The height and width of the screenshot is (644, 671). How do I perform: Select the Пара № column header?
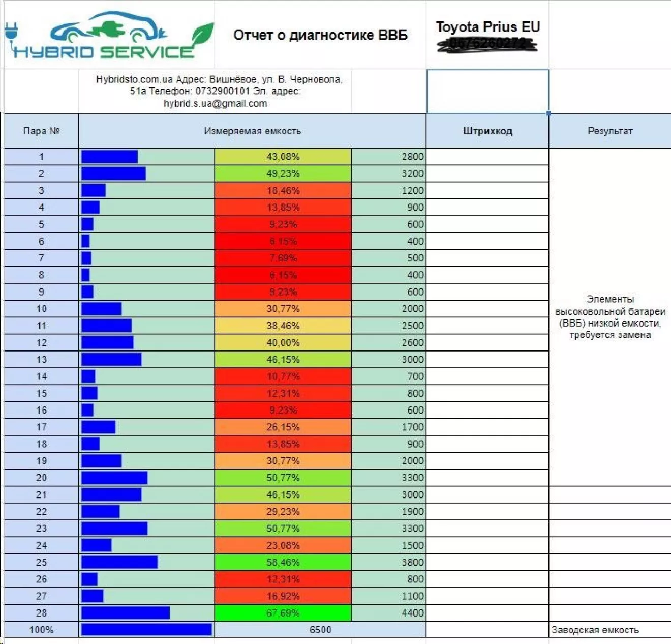pos(41,131)
